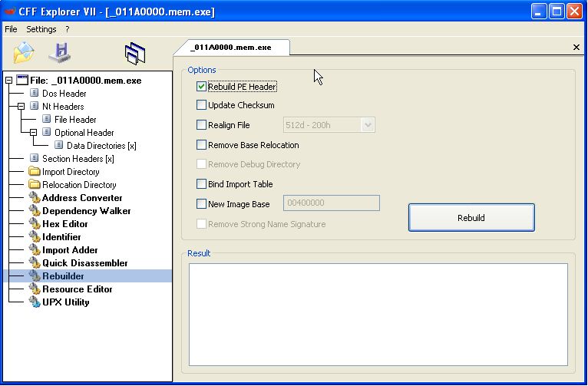Collapse the Optional Header tree node
This screenshot has width=588, height=386.
34,132
